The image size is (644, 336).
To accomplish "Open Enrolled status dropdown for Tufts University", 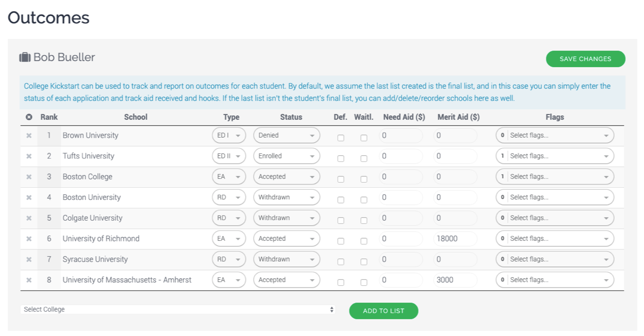I will (287, 156).
